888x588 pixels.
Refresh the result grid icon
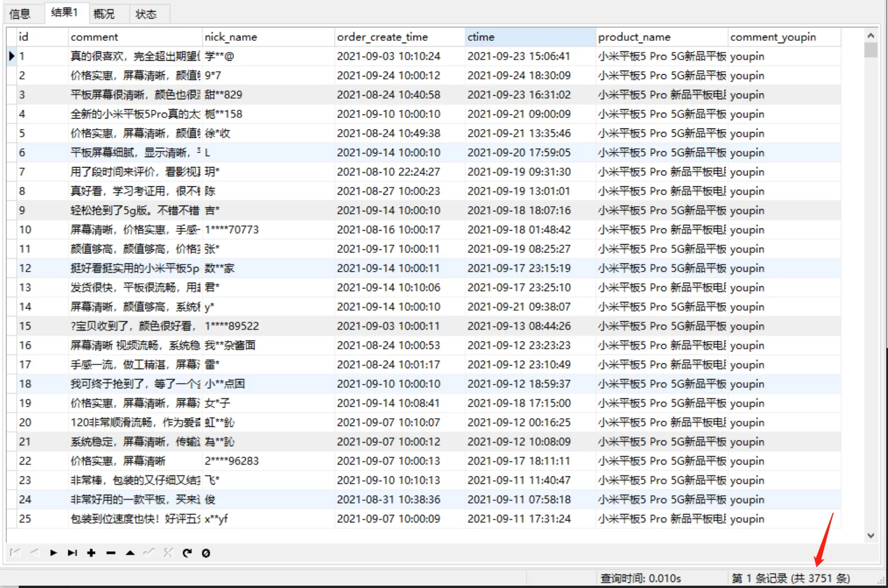click(187, 552)
